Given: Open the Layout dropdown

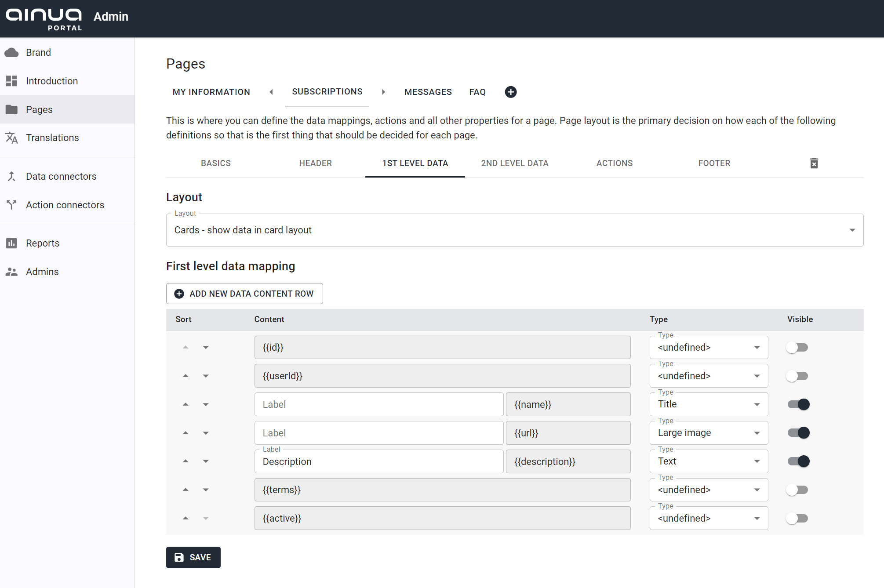Looking at the screenshot, I should click(x=514, y=230).
